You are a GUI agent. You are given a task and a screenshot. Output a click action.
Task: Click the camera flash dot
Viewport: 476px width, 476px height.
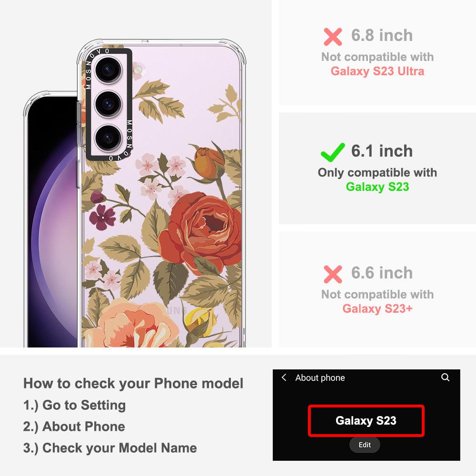138,70
